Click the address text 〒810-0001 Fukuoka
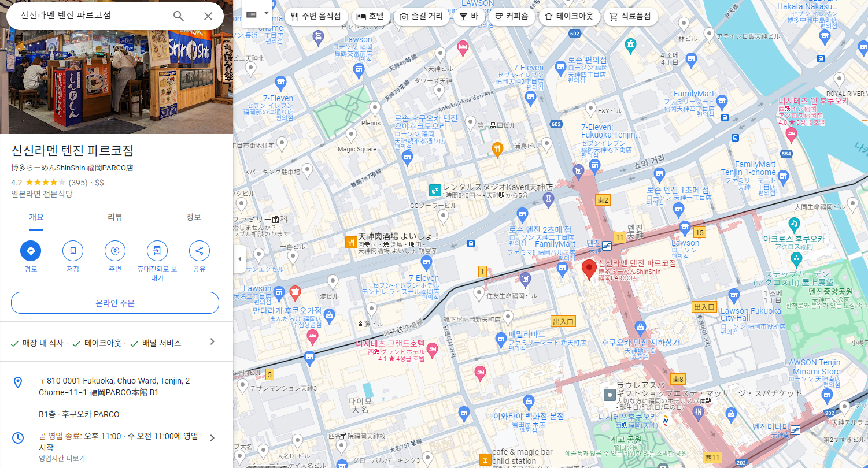Image resolution: width=868 pixels, height=468 pixels. (114, 387)
